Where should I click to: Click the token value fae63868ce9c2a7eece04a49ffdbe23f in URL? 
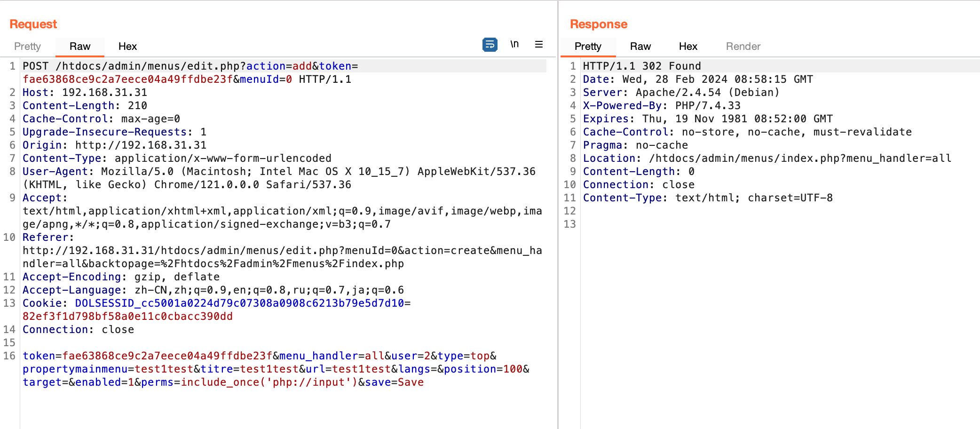pos(127,79)
